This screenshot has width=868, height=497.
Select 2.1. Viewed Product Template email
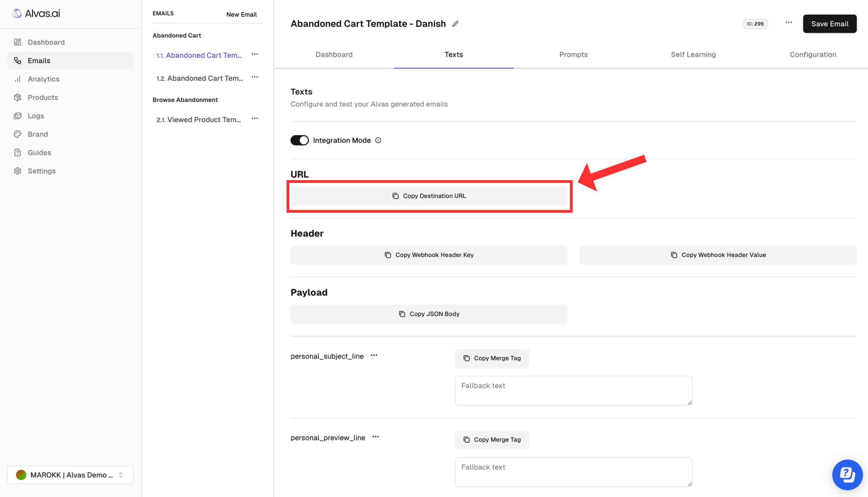198,119
